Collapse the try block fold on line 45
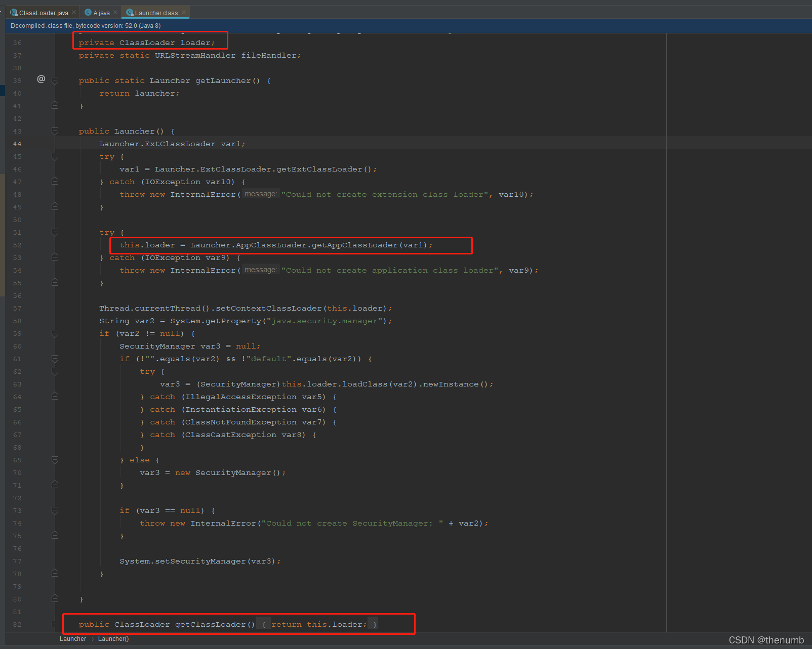Screen dimensions: 812x649 coord(55,156)
